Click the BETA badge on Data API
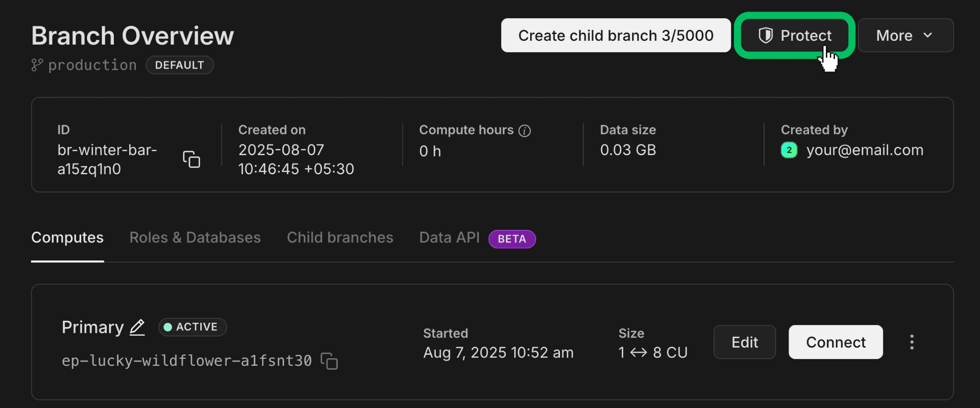 [x=511, y=239]
